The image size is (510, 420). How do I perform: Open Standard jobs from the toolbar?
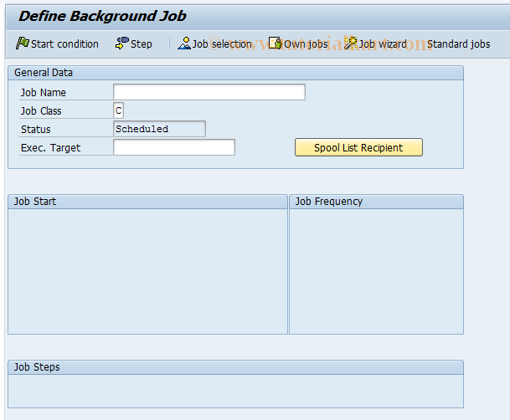coord(458,44)
